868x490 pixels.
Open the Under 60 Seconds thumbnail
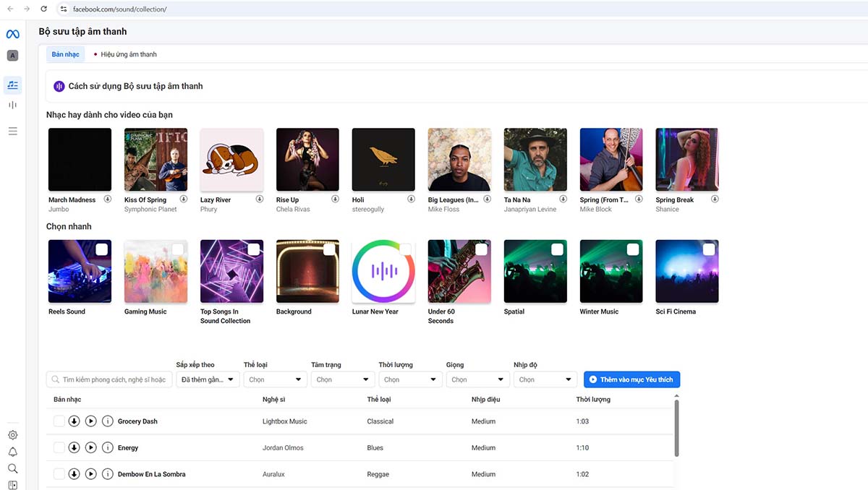(459, 271)
